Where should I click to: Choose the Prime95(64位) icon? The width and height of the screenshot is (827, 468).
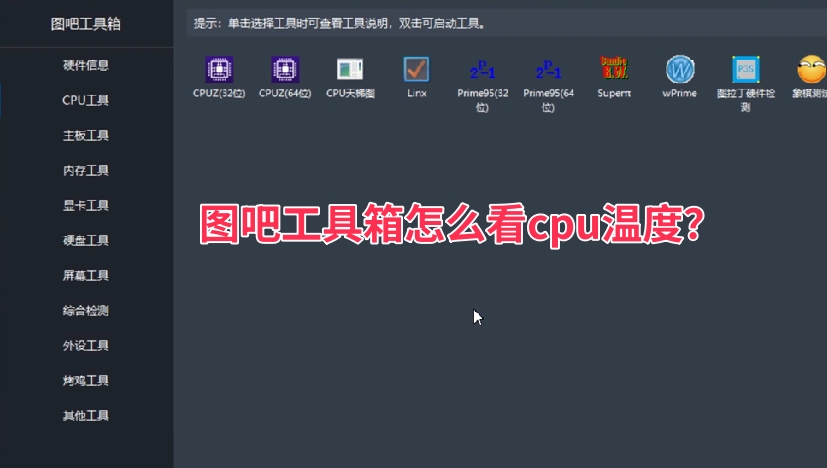548,70
